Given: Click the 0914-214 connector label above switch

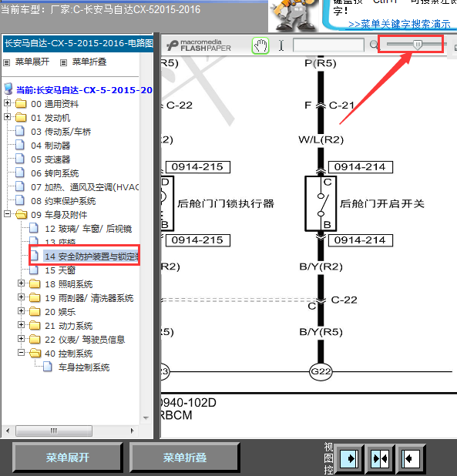Looking at the screenshot, I should coord(361,167).
